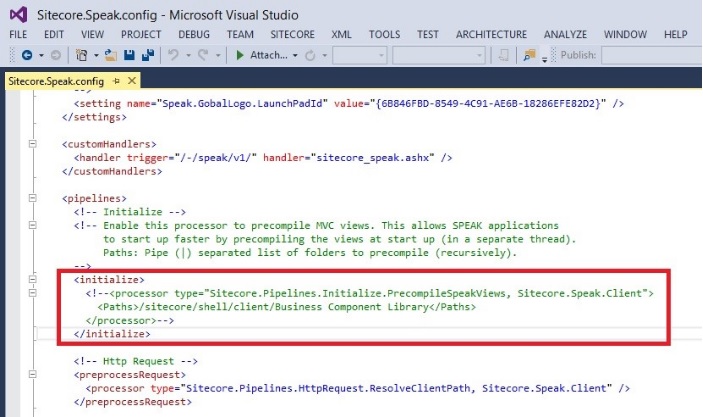Click the Find in Files icon
The width and height of the screenshot is (703, 417).
(x=529, y=55)
